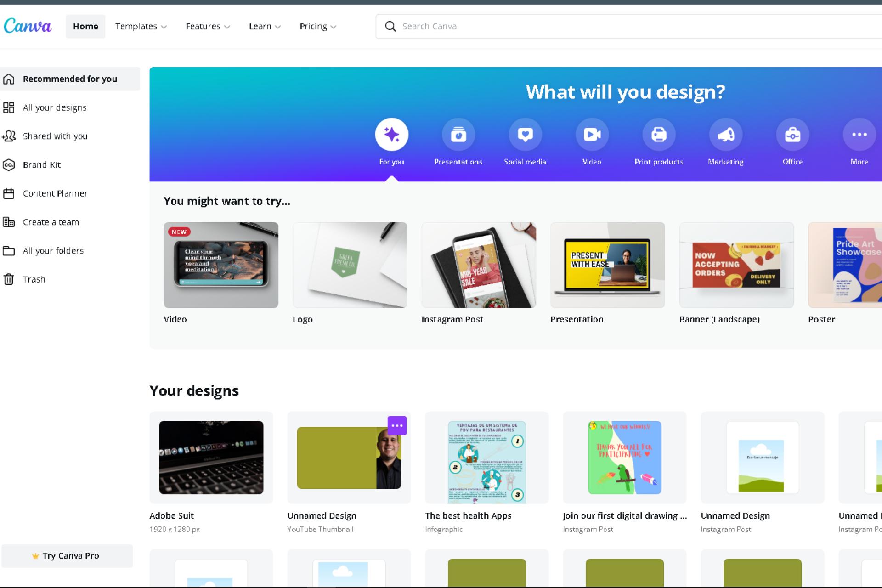The image size is (882, 588).
Task: Toggle Brand Kit sidebar item
Action: (x=41, y=165)
